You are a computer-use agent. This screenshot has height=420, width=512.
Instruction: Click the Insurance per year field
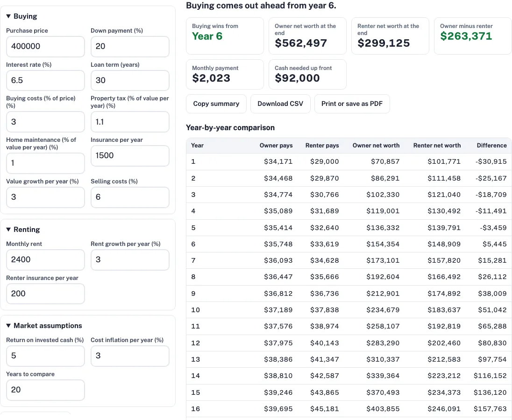[x=130, y=155]
